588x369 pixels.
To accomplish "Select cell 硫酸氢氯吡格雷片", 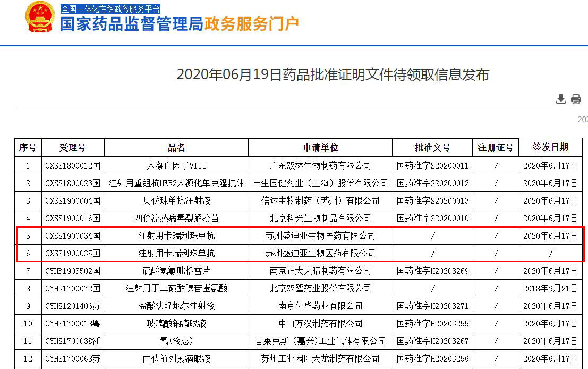I will coord(177,271).
